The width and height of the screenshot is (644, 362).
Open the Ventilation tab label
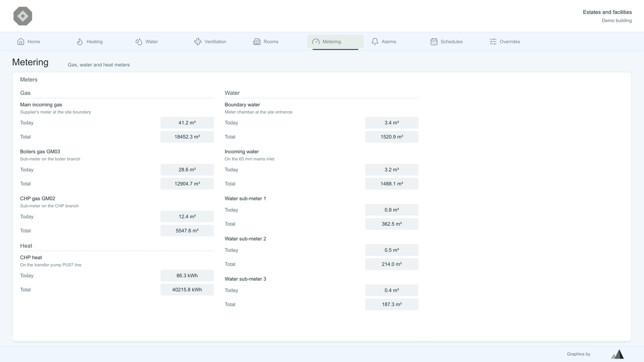(x=215, y=41)
